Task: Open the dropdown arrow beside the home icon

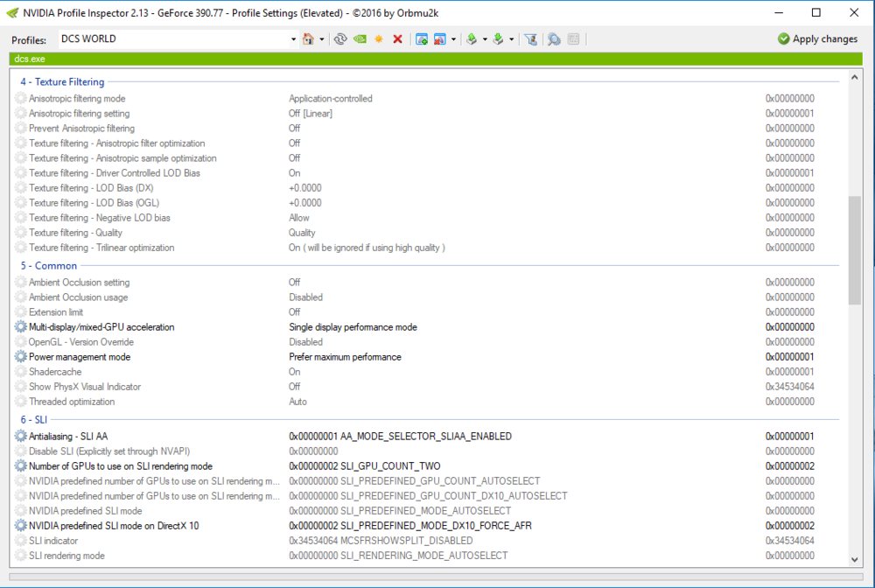Action: tap(322, 39)
